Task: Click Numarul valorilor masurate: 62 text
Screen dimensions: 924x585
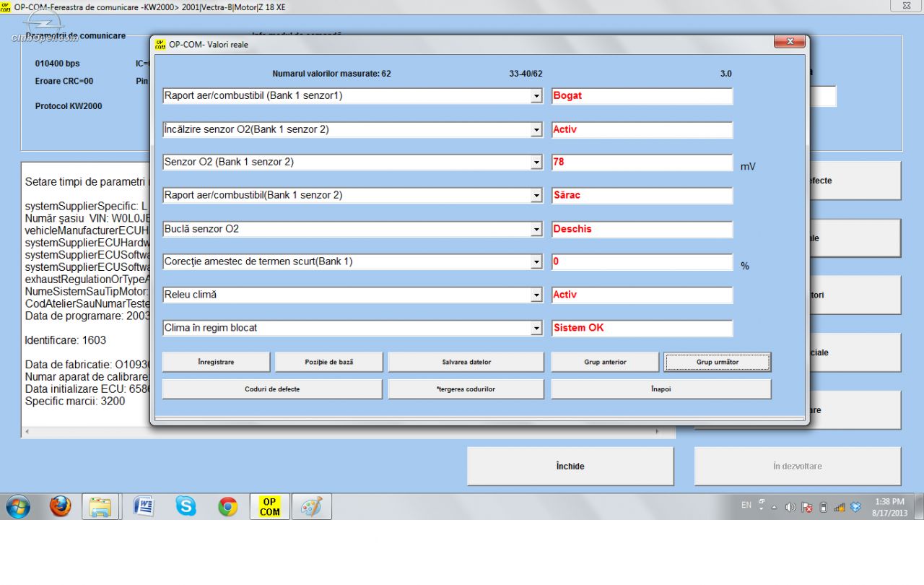Action: (x=332, y=74)
